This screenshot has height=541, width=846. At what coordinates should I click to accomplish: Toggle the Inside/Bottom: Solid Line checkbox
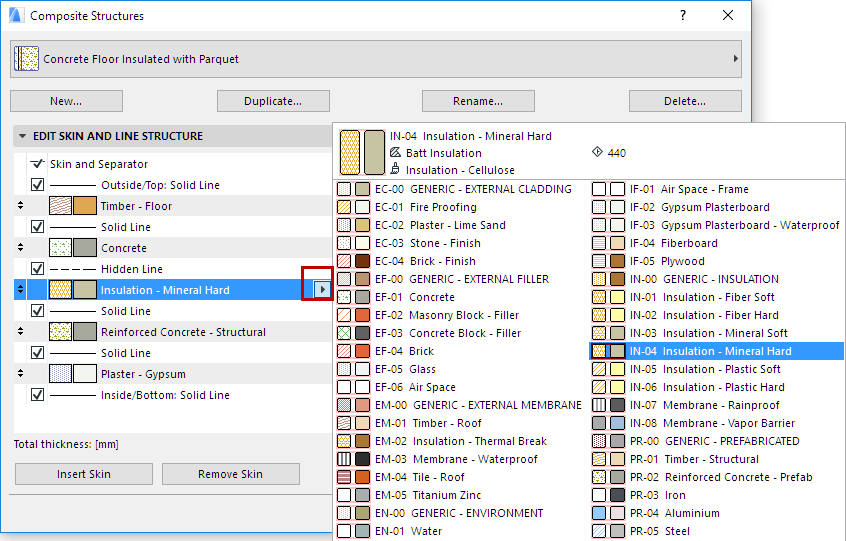point(37,395)
